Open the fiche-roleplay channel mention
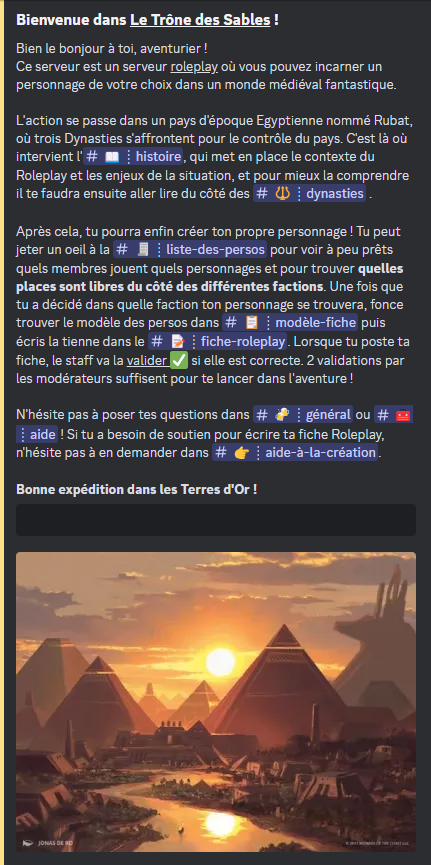The width and height of the screenshot is (431, 865). point(218,341)
